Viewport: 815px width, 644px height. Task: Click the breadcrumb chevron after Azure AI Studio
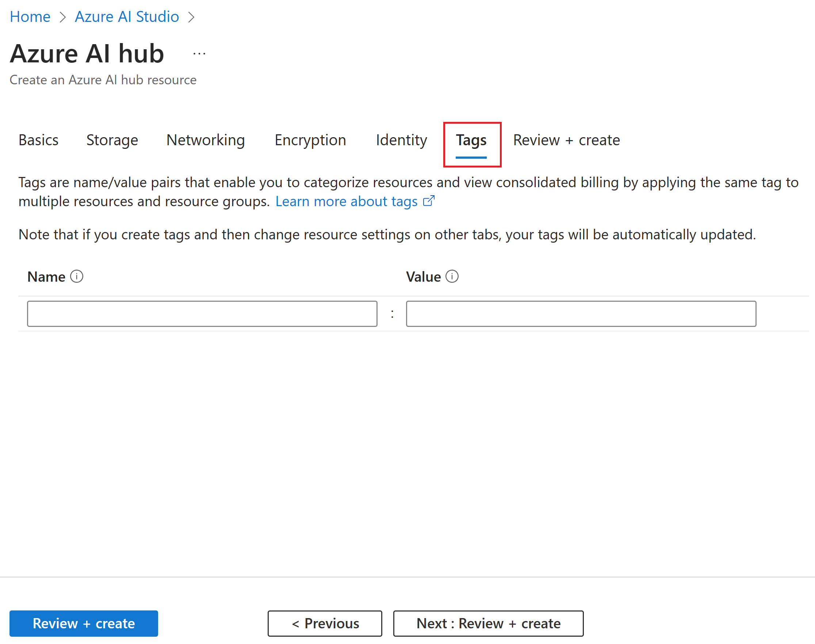pyautogui.click(x=192, y=16)
